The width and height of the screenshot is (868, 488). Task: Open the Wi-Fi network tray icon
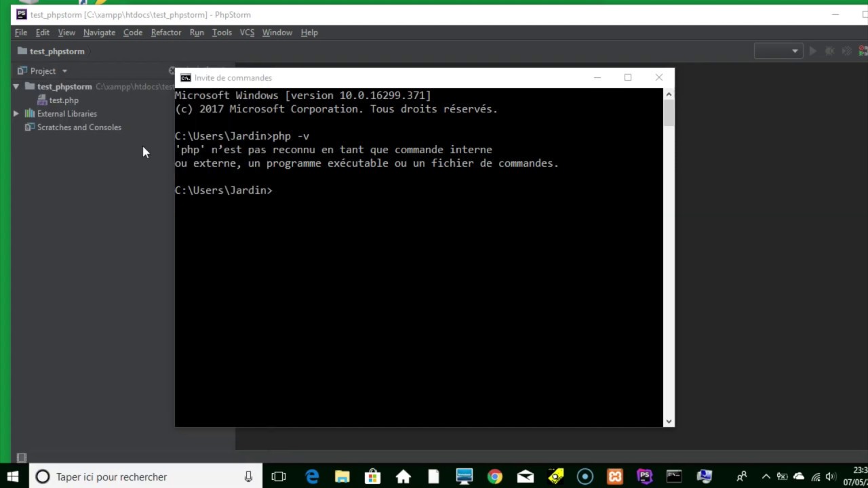click(x=815, y=476)
